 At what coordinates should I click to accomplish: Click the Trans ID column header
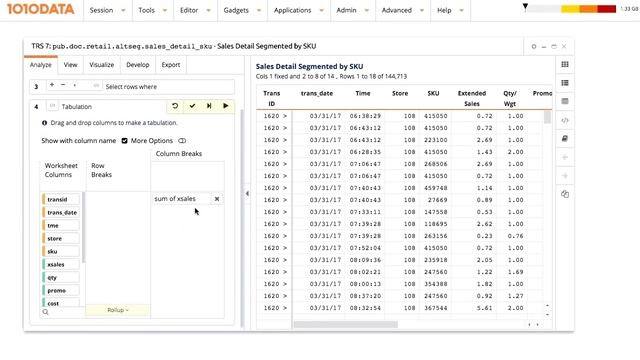point(271,98)
